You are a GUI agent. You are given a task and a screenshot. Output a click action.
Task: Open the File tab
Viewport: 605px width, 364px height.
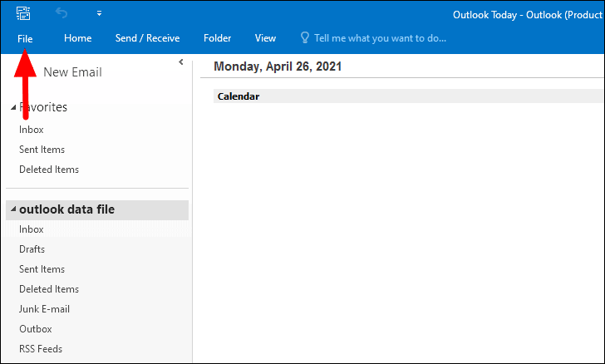pyautogui.click(x=25, y=38)
